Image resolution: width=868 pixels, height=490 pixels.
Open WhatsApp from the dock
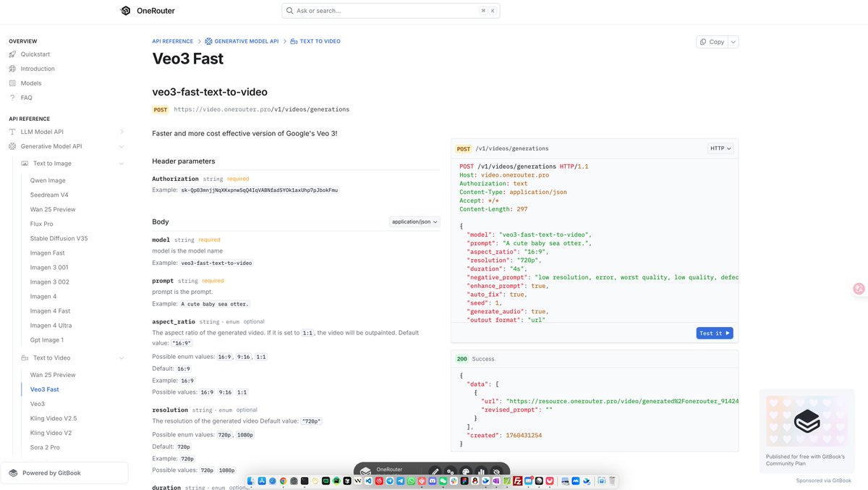point(411,481)
